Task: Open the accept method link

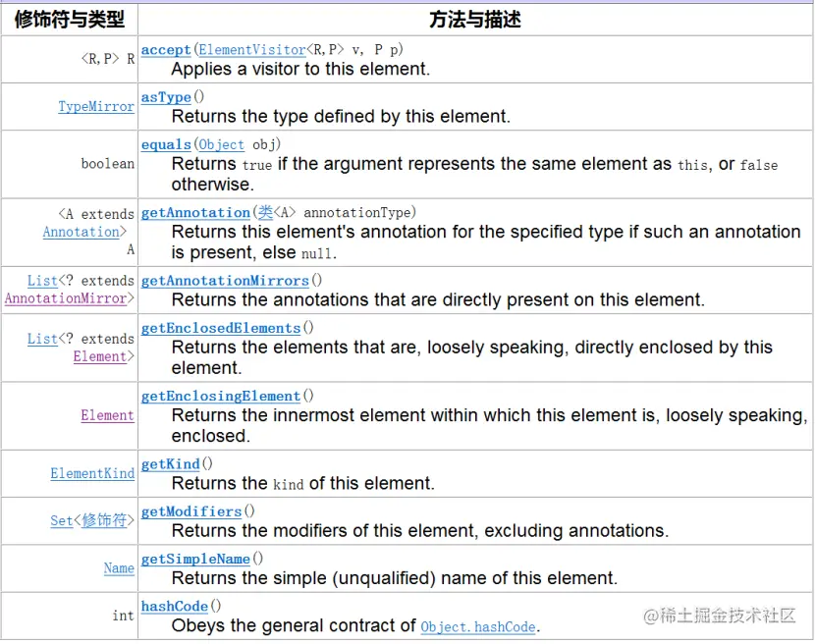Action: [166, 50]
